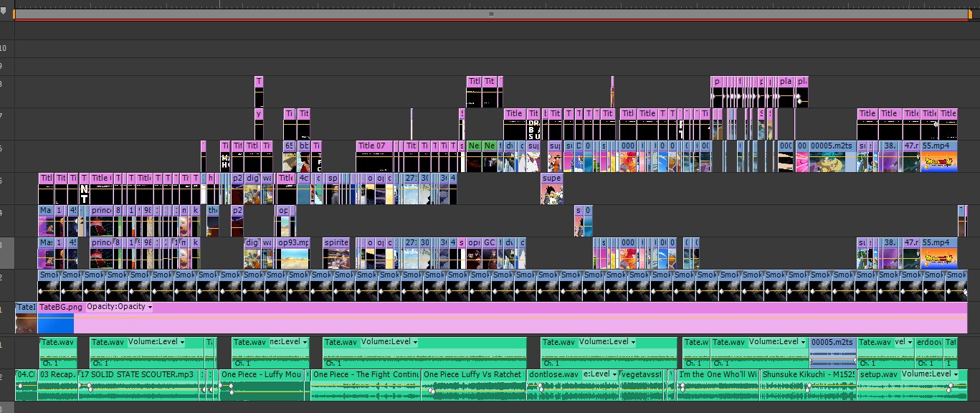Select the supe clip on track 5 below the sup clips
980x413 pixels.
click(552, 189)
